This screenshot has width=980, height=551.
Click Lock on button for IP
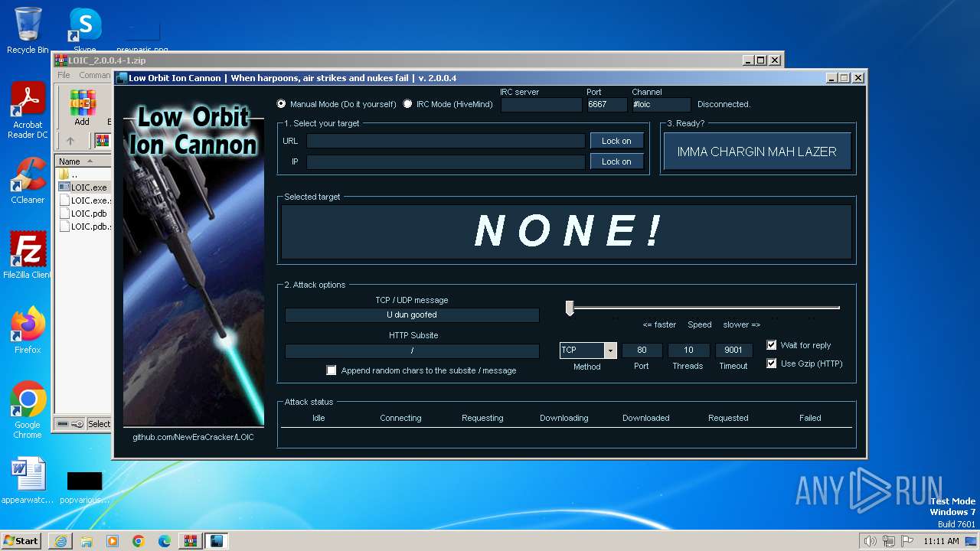point(616,161)
